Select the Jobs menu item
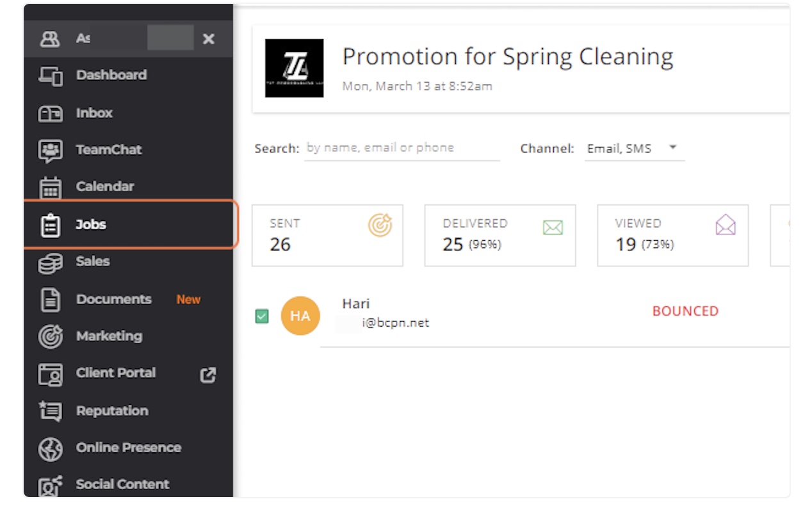Screen dimensions: 812x515 [x=91, y=225]
